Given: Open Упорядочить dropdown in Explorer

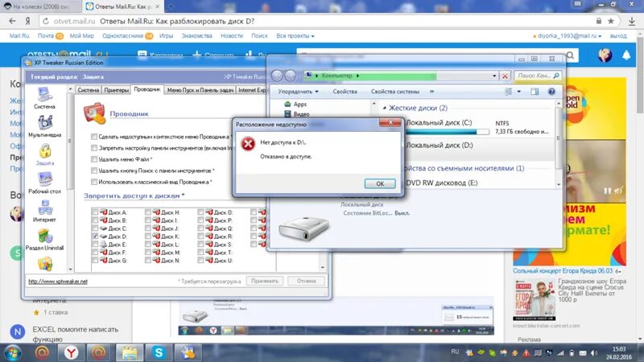Looking at the screenshot, I should click(x=298, y=92).
